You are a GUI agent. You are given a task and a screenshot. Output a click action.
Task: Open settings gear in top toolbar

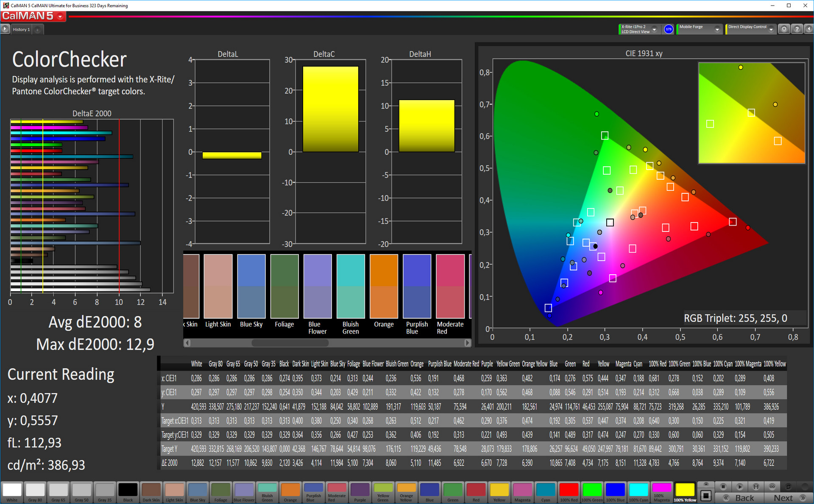[784, 29]
